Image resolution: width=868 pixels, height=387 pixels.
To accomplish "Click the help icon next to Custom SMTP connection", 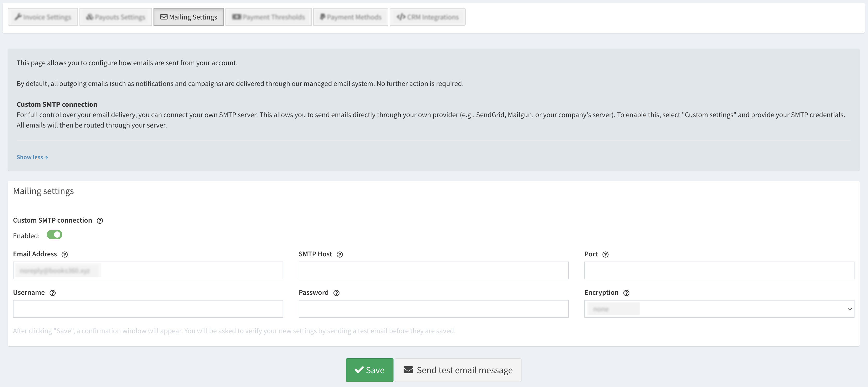I will (x=100, y=221).
